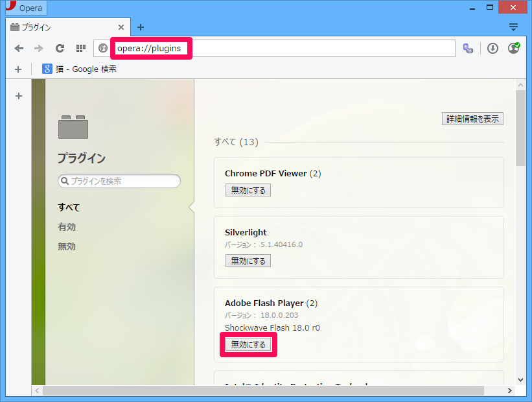Click the downloads icon in toolbar
Screen dimensions: 532x402
pos(492,49)
